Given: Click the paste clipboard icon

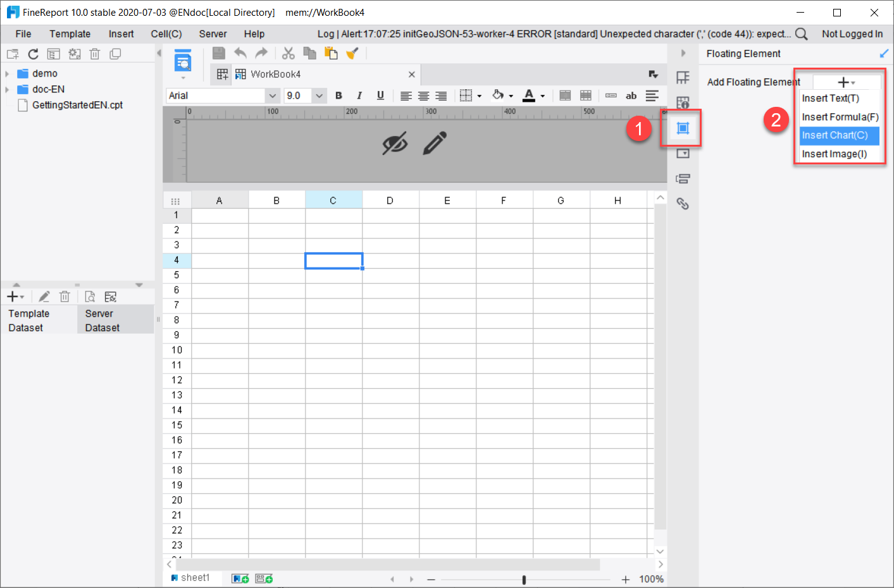Looking at the screenshot, I should [x=331, y=54].
